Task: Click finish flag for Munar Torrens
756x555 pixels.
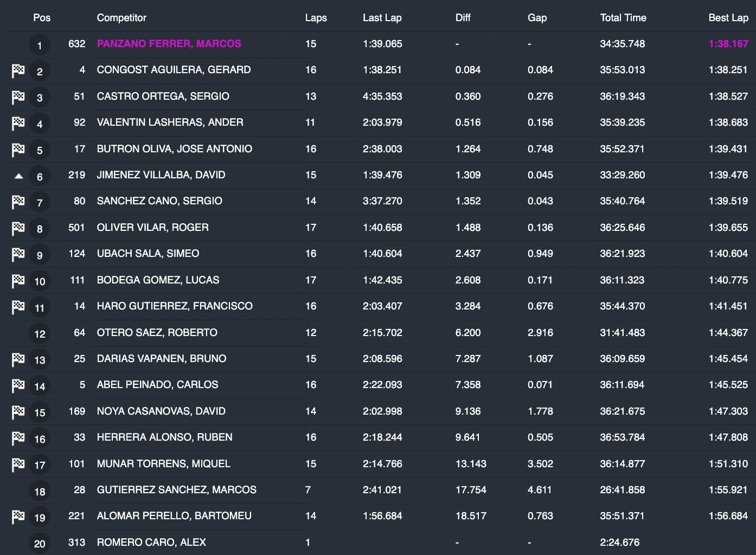Action: (x=18, y=464)
